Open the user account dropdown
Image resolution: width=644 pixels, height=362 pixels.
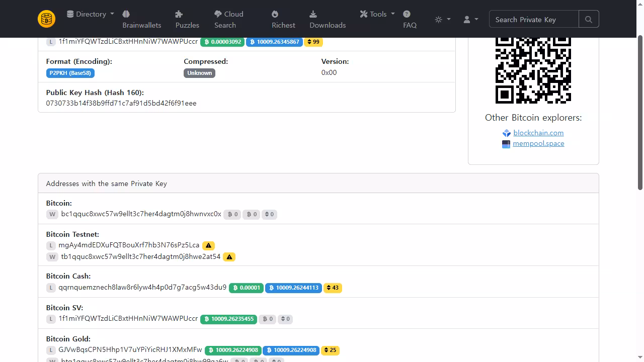[x=470, y=20]
